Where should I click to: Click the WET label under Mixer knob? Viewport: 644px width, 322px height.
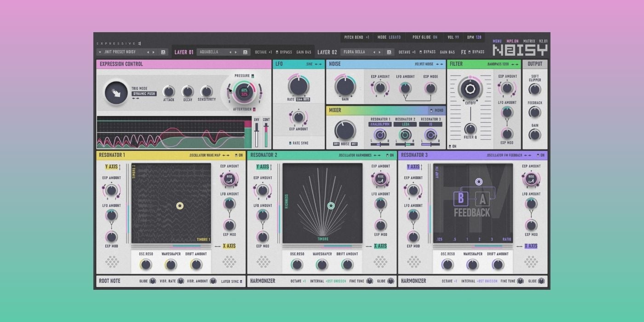coord(354,144)
